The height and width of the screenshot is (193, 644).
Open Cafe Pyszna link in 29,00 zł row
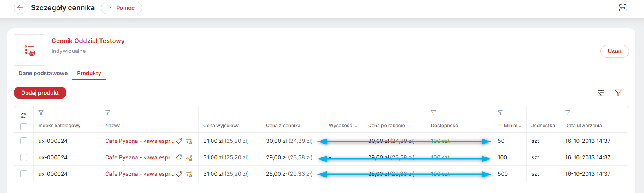point(140,157)
